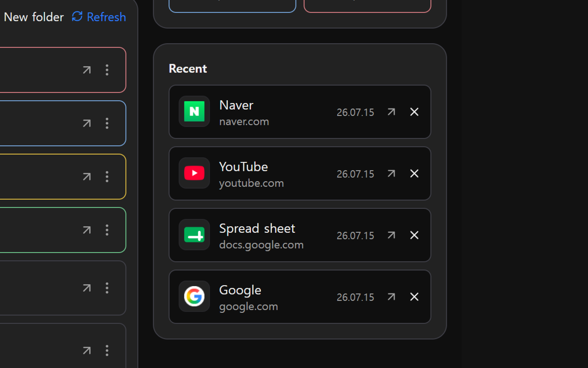Select the Naver title text
The width and height of the screenshot is (588, 368).
click(x=236, y=105)
